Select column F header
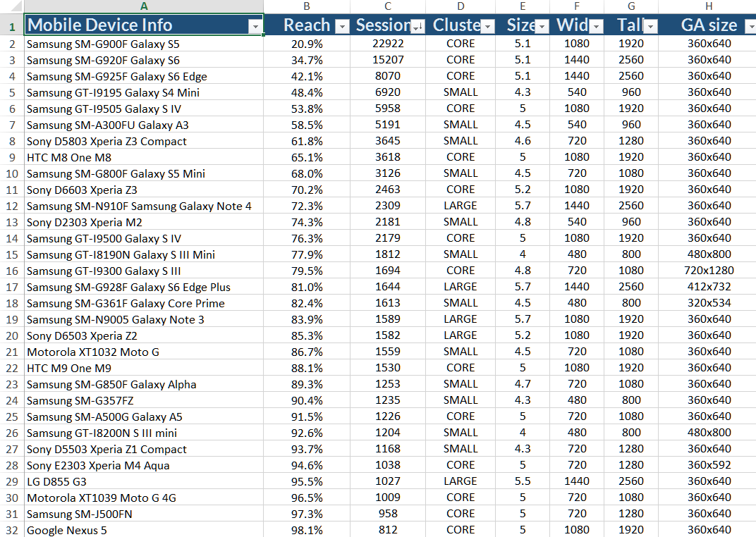The width and height of the screenshot is (756, 537). pos(577,6)
